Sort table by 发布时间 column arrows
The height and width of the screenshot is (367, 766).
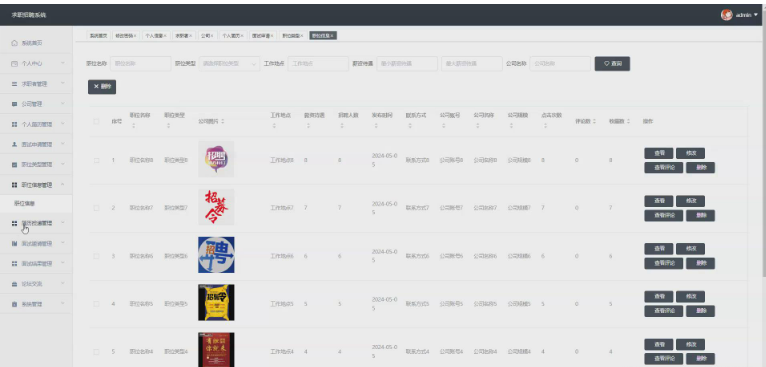[x=376, y=126]
